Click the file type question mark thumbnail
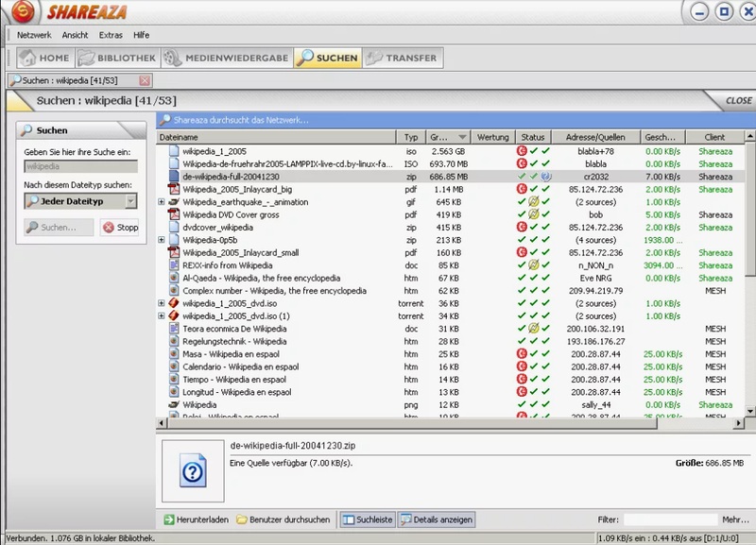The height and width of the screenshot is (545, 756). coord(193,469)
